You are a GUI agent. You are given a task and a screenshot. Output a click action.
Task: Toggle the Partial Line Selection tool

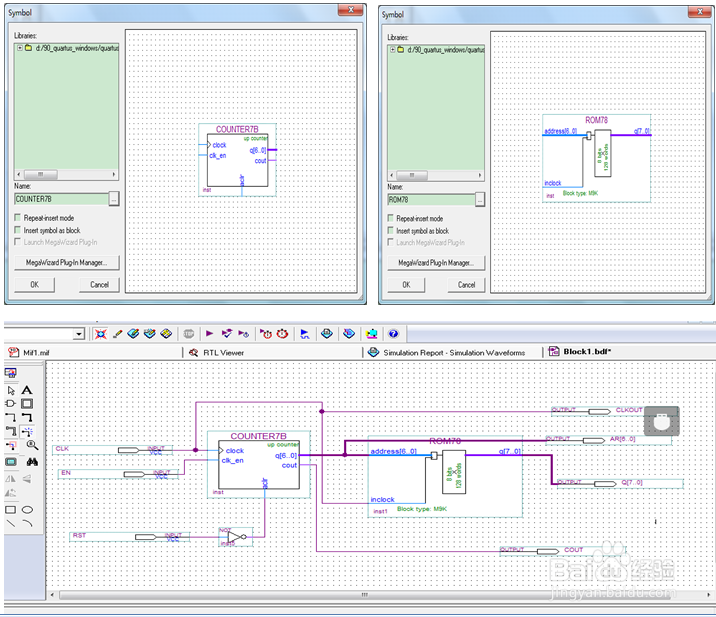pos(11,445)
